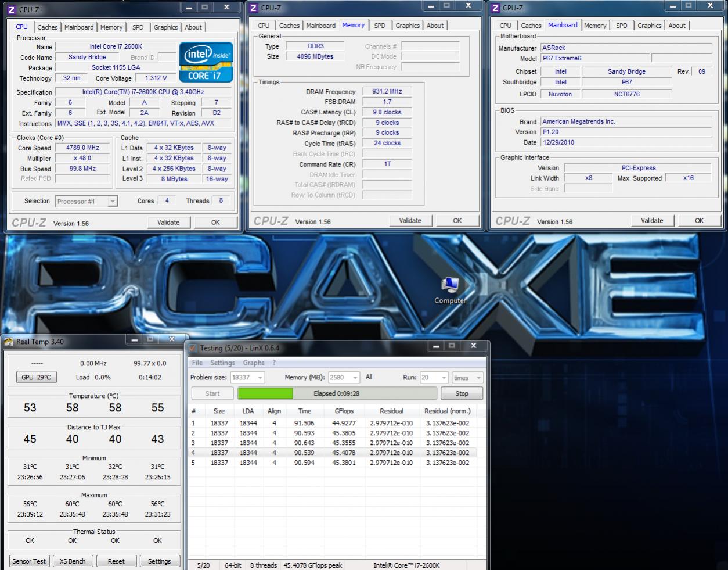Select SPD tab in the middle CPU-Z window
Viewport: 728px width, 570px height.
pyautogui.click(x=380, y=26)
